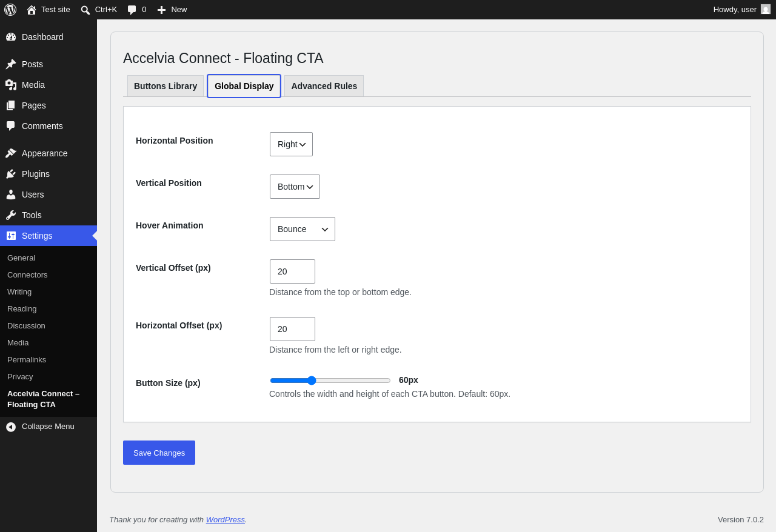Open the Vertical Position dropdown
Image resolution: width=776 pixels, height=532 pixels.
point(295,187)
